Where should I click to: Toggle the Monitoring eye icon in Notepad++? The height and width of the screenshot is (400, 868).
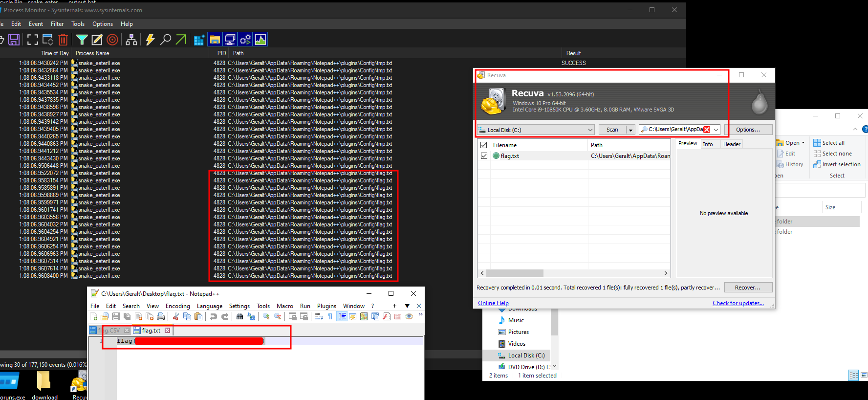click(409, 316)
